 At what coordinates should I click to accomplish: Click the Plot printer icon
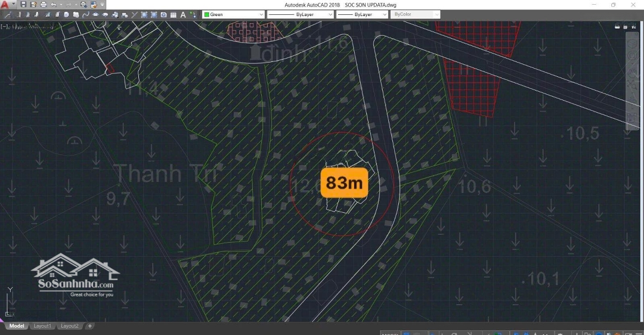pyautogui.click(x=44, y=5)
